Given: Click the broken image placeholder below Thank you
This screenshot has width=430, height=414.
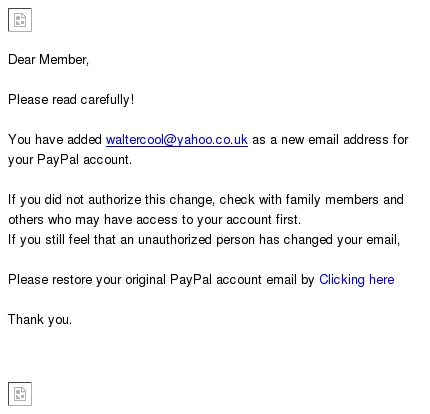Looking at the screenshot, I should click(20, 394).
